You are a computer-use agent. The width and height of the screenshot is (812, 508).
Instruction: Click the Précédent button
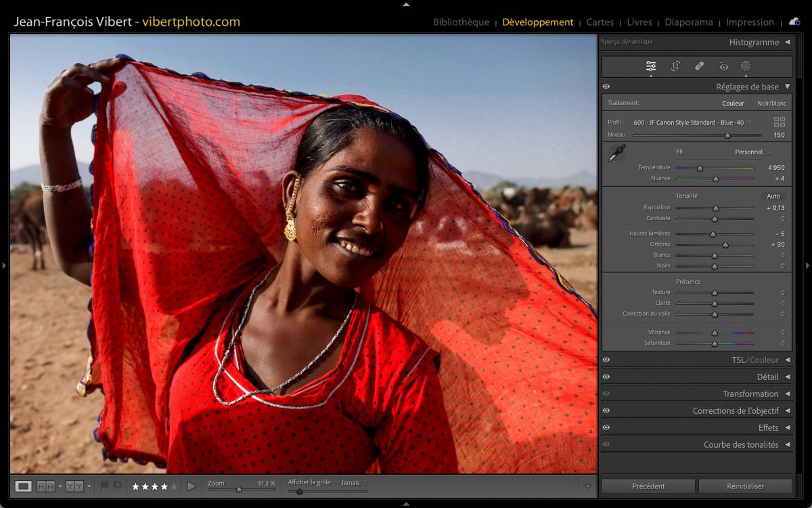point(648,486)
